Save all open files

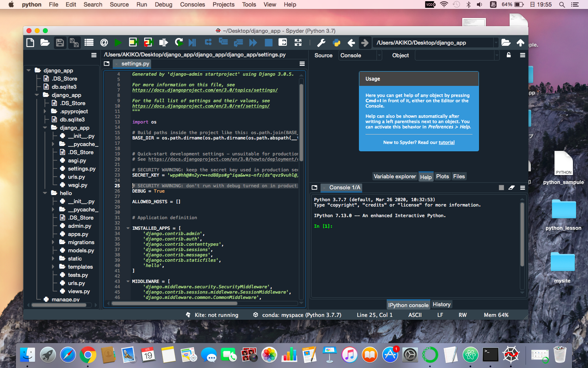pyautogui.click(x=74, y=42)
